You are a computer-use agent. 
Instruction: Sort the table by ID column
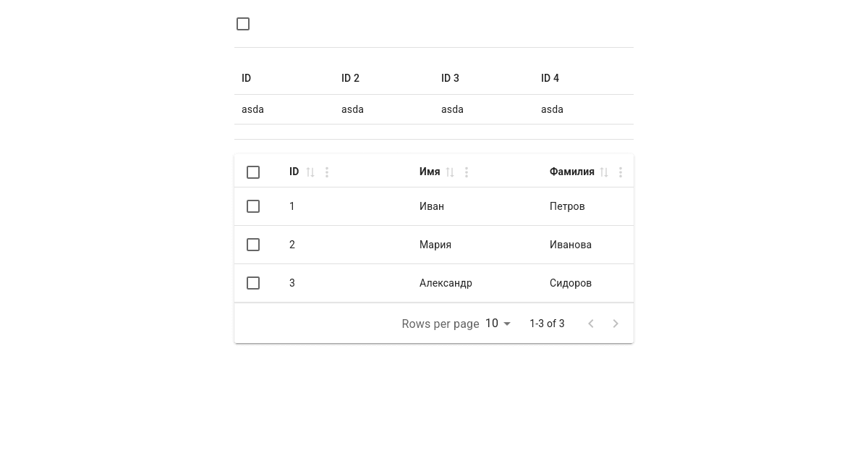310,172
